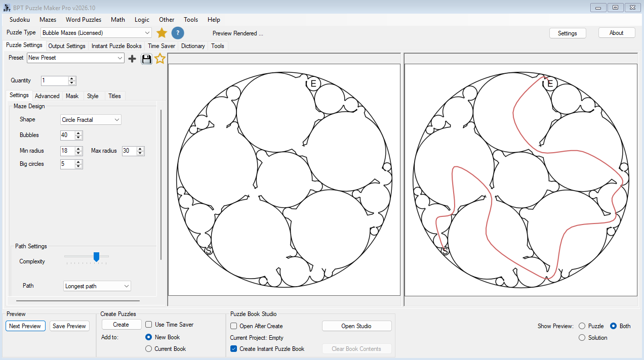This screenshot has width=644, height=360.
Task: Click the Quantity input field
Action: pyautogui.click(x=55, y=81)
